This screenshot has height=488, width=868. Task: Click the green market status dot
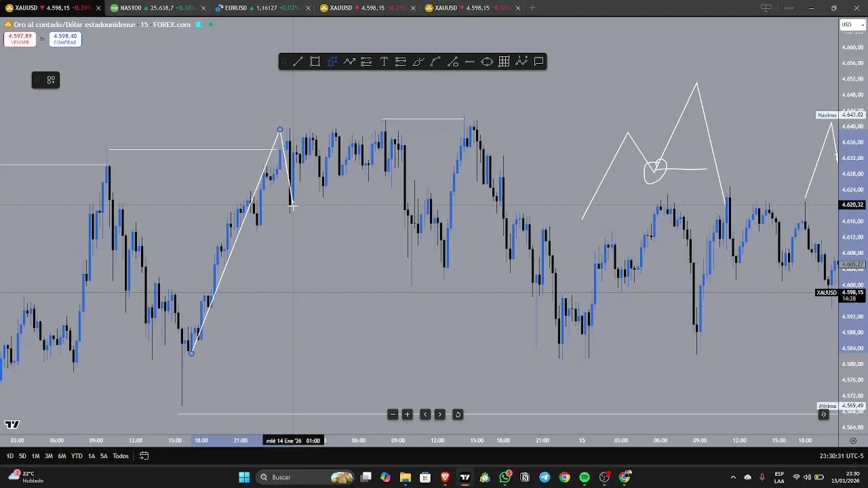point(210,24)
